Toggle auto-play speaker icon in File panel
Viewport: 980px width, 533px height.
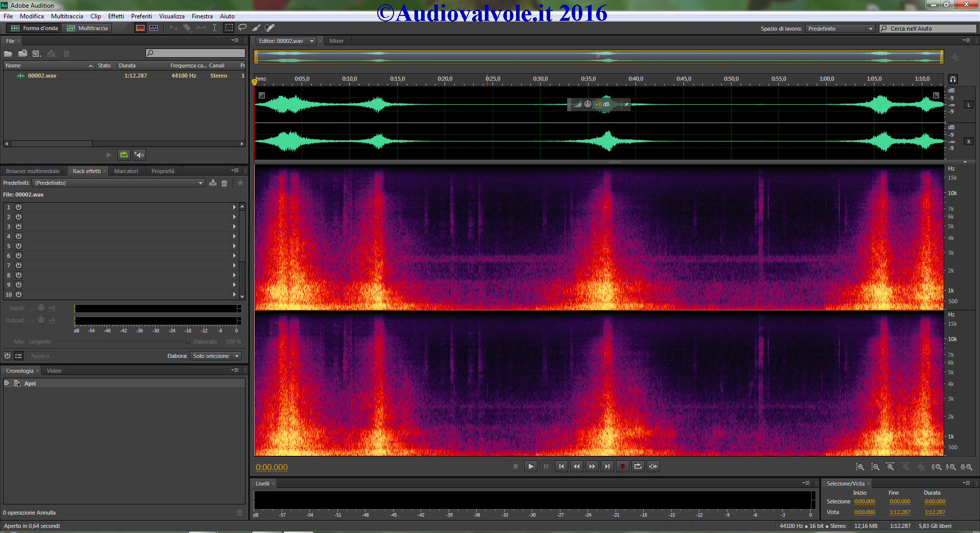coord(139,155)
